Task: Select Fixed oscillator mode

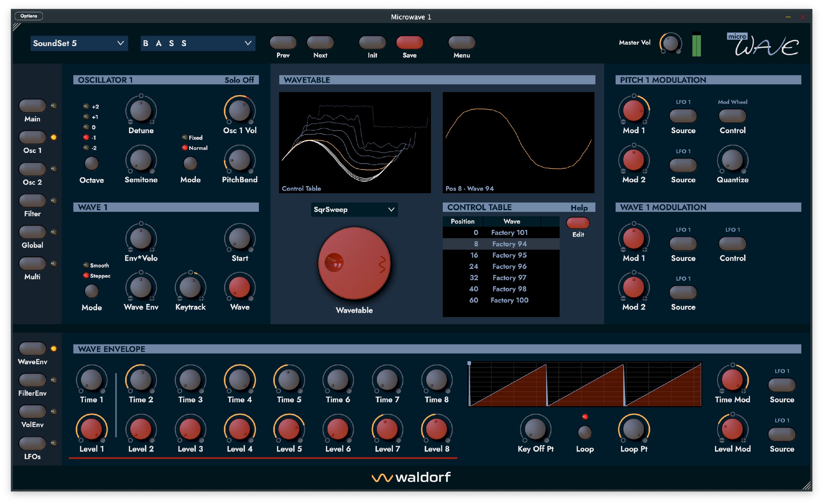Action: [184, 138]
